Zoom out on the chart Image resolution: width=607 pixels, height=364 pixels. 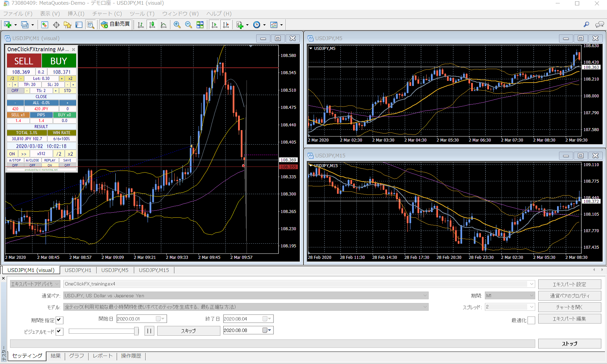[x=188, y=25]
